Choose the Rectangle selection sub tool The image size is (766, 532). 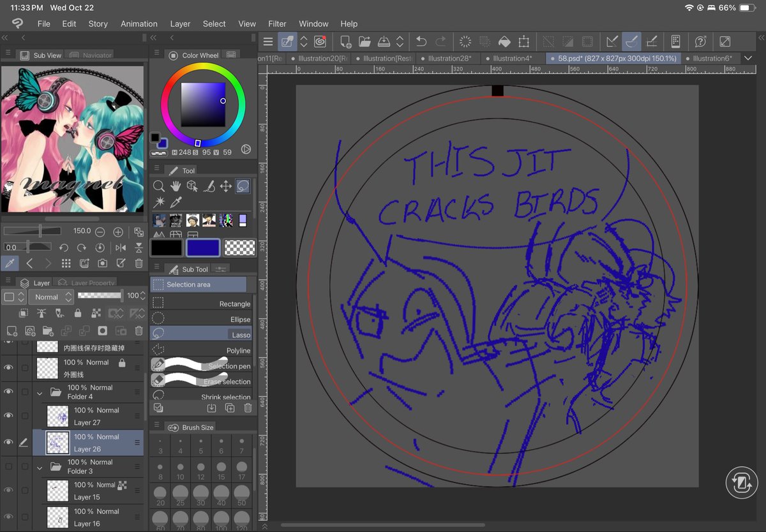click(202, 304)
